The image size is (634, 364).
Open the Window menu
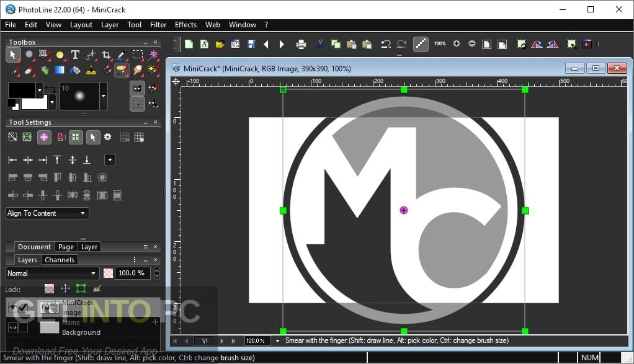pos(242,25)
